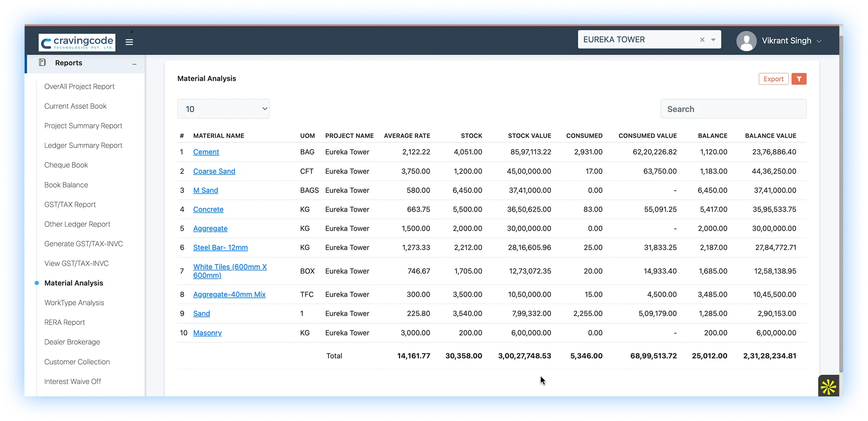The height and width of the screenshot is (421, 868).
Task: Go to Dealer Brokerage
Action: tap(72, 342)
